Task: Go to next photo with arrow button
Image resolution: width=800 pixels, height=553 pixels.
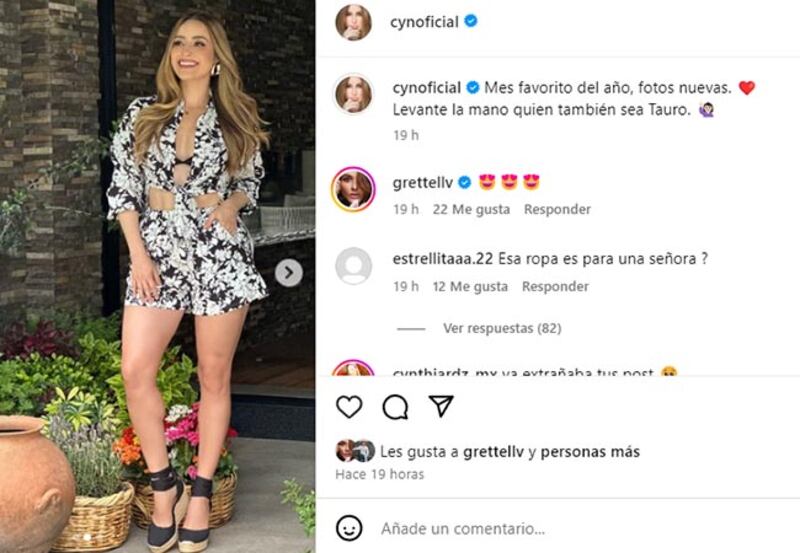Action: (x=289, y=273)
